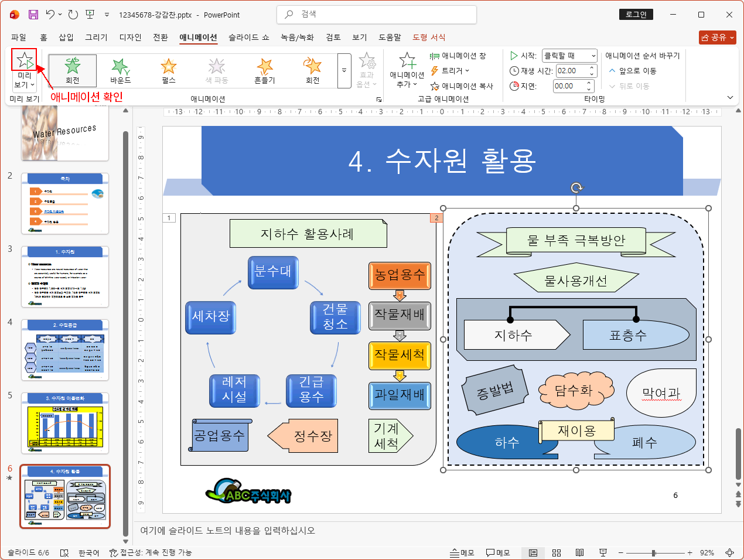Select slide 4 thumbnail in panel

[x=65, y=349]
